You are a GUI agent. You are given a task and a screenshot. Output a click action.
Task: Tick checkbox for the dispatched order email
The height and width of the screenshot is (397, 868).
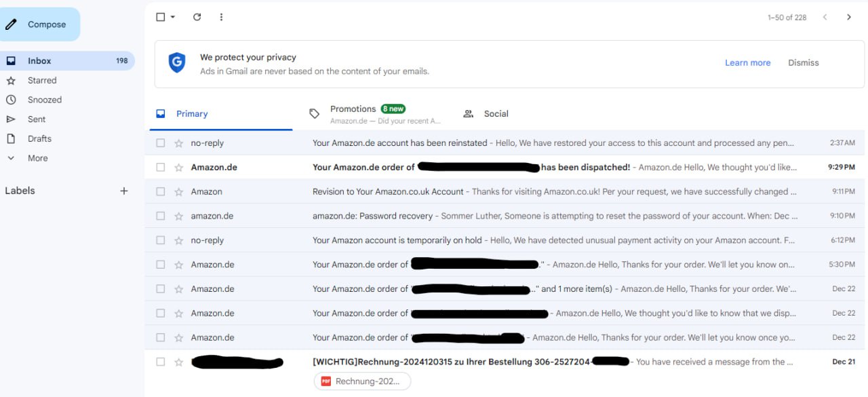point(161,167)
